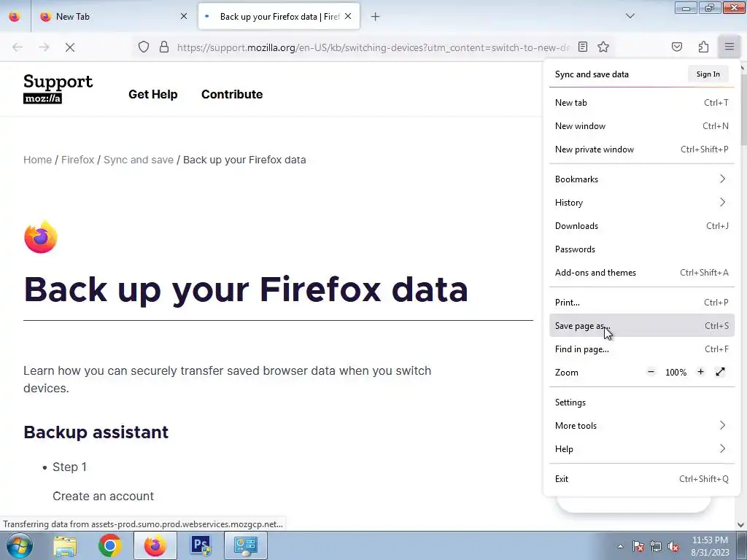
Task: Increase zoom with the plus button
Action: 700,372
